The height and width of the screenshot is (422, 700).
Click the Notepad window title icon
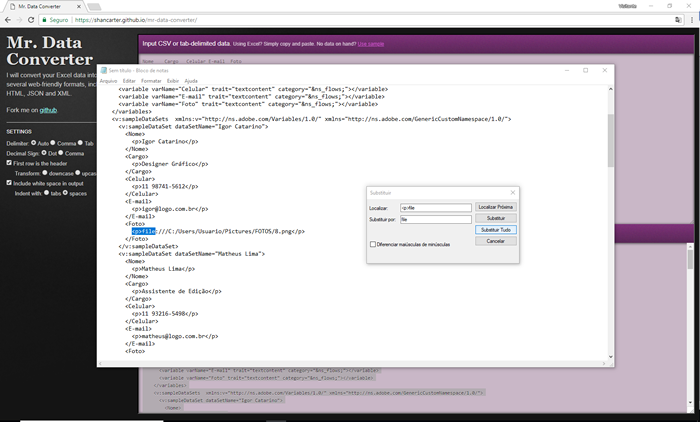104,71
